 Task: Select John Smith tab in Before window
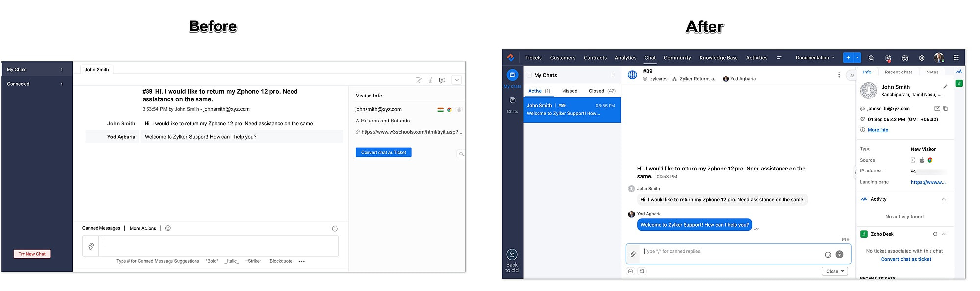97,69
